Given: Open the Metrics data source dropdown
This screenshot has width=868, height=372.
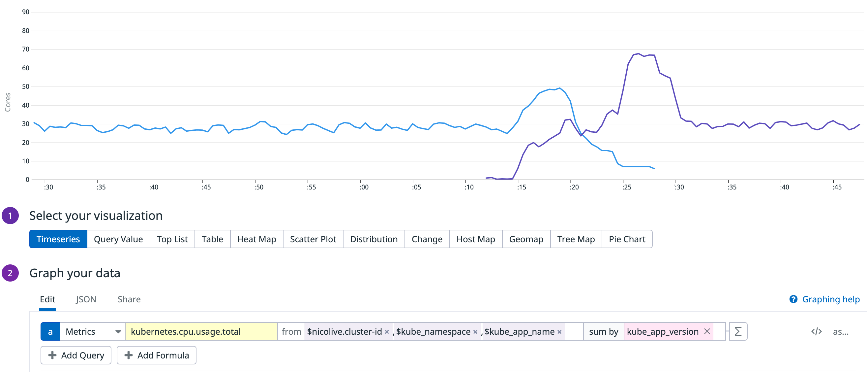Looking at the screenshot, I should click(x=92, y=331).
